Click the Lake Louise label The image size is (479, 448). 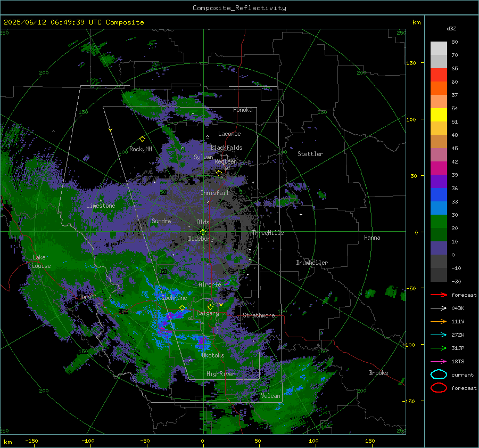point(41,262)
